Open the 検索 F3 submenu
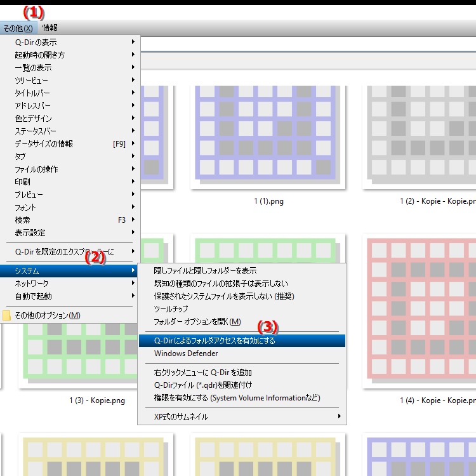Screen dimensions: 476x476 (70, 220)
